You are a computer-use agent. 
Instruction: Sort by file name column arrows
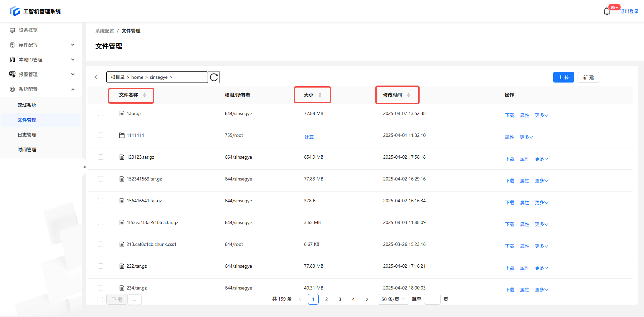[145, 95]
